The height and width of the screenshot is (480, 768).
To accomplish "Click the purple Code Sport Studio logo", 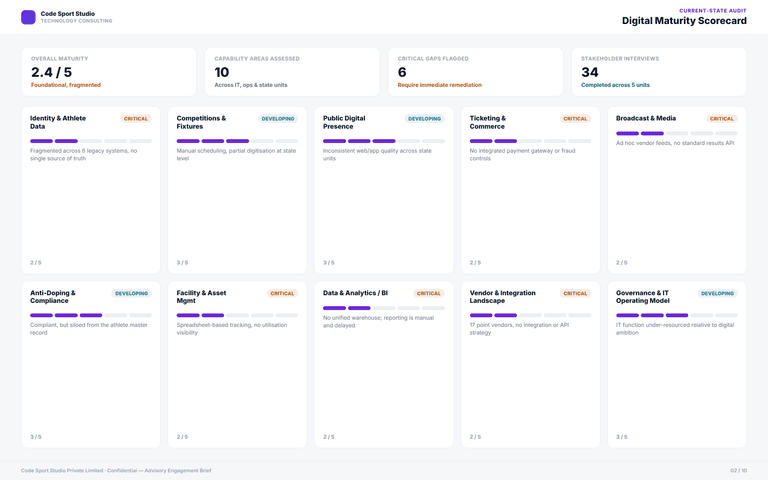I will pos(28,17).
